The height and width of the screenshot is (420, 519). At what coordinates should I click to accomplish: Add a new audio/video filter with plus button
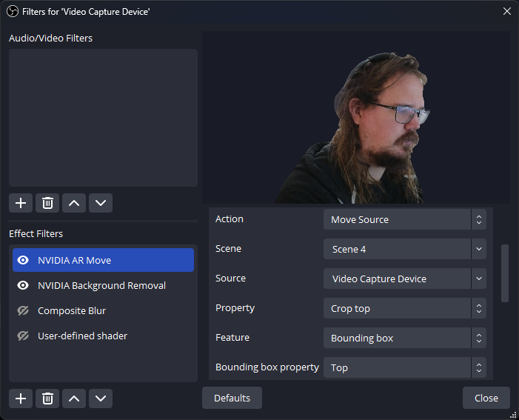(21, 203)
